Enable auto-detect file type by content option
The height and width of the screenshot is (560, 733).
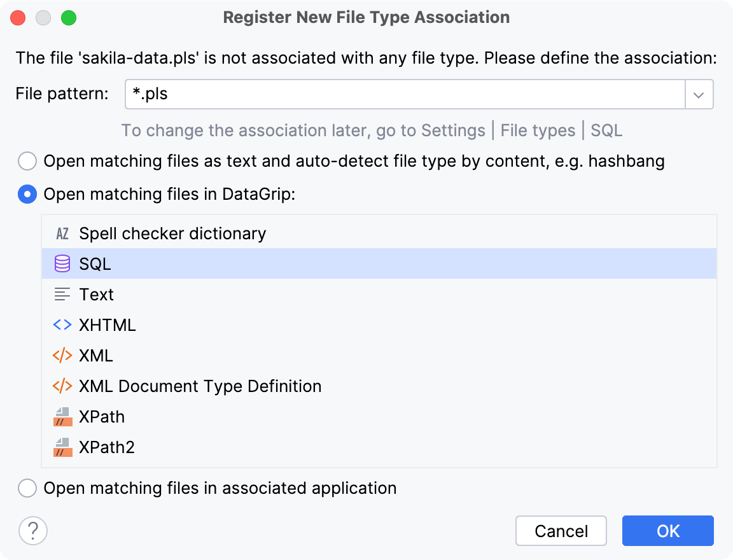27,161
